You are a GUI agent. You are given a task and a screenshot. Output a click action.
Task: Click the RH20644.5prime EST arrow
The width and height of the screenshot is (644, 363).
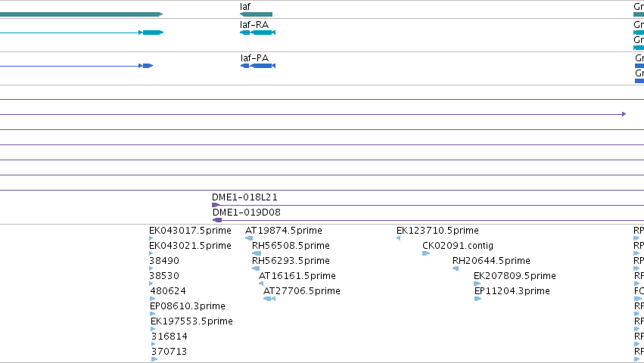[456, 268]
